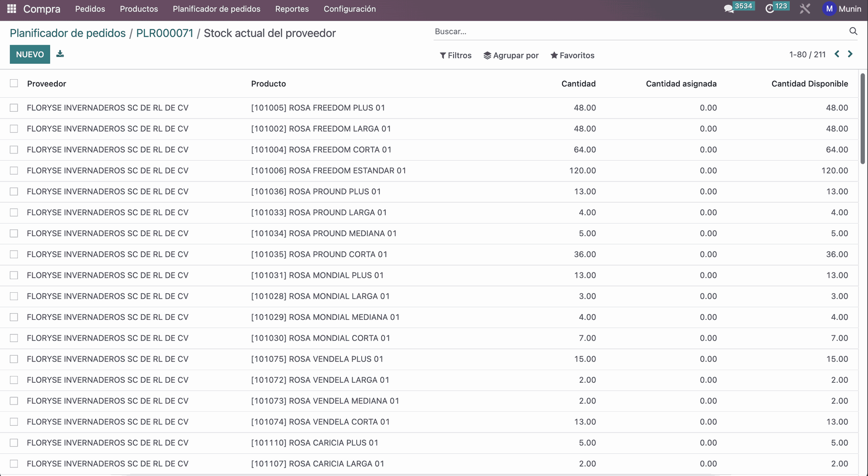Check the row for ROSA PROUND PLUS 01
The width and height of the screenshot is (868, 476).
point(14,191)
